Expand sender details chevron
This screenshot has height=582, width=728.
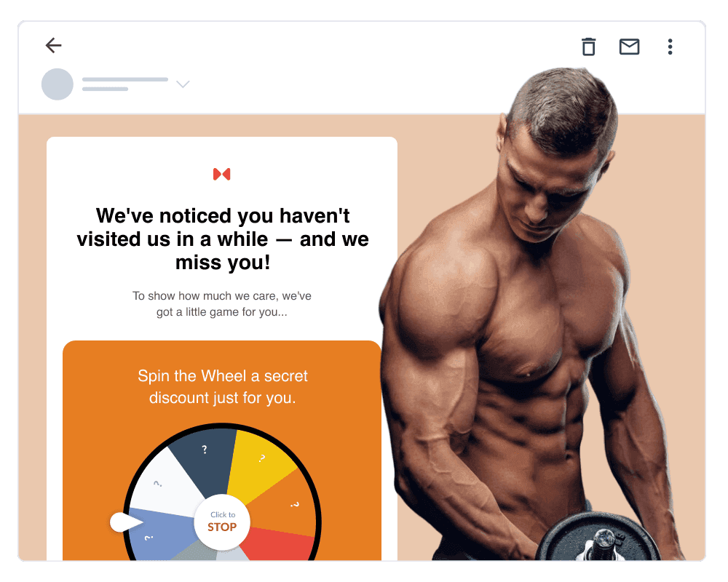tap(183, 84)
